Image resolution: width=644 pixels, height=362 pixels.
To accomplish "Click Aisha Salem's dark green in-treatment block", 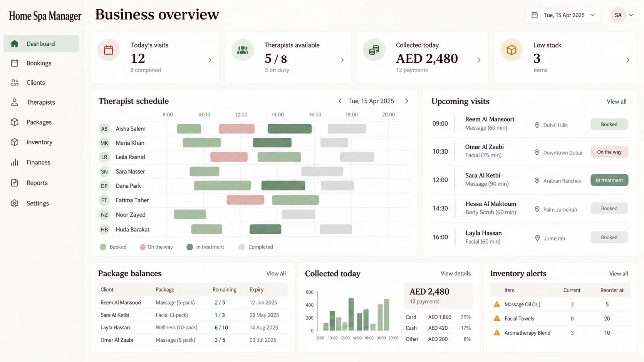I will [290, 129].
